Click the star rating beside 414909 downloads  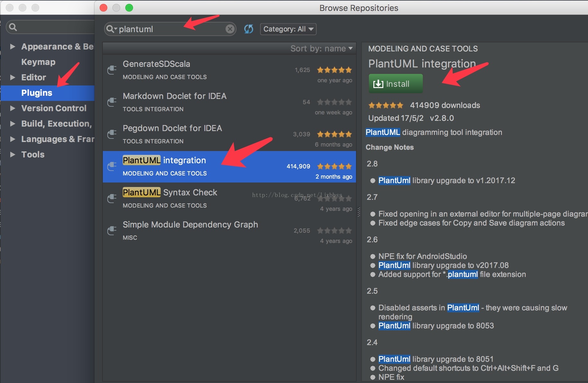point(386,105)
